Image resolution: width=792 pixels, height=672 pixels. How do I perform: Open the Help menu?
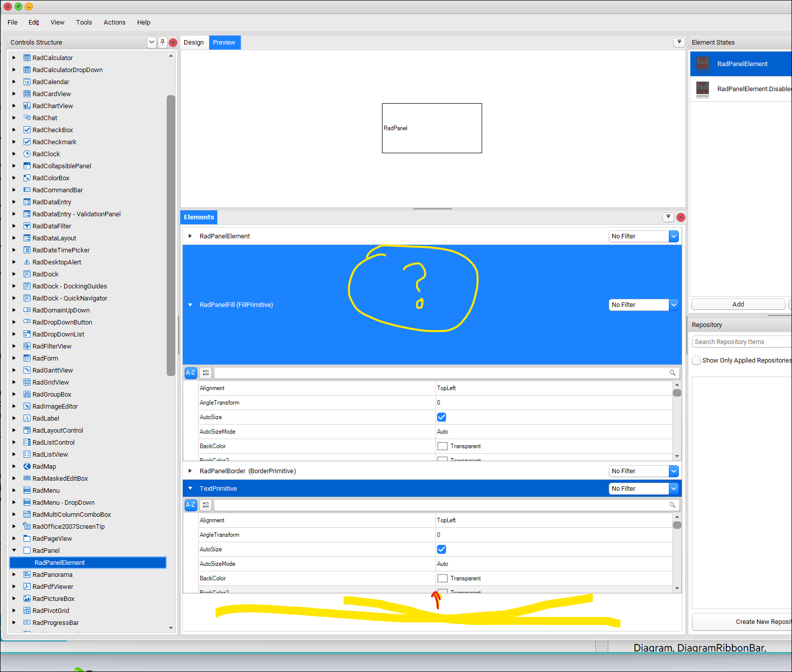pyautogui.click(x=144, y=23)
